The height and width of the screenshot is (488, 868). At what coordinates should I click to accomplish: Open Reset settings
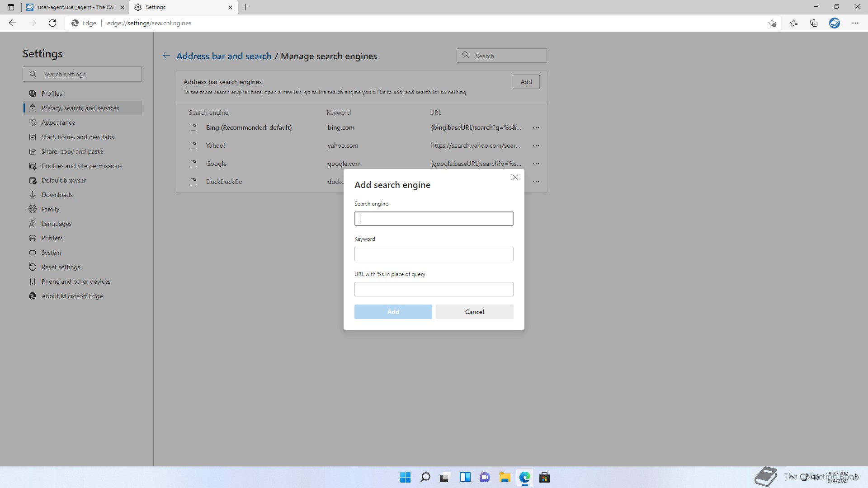coord(82,267)
